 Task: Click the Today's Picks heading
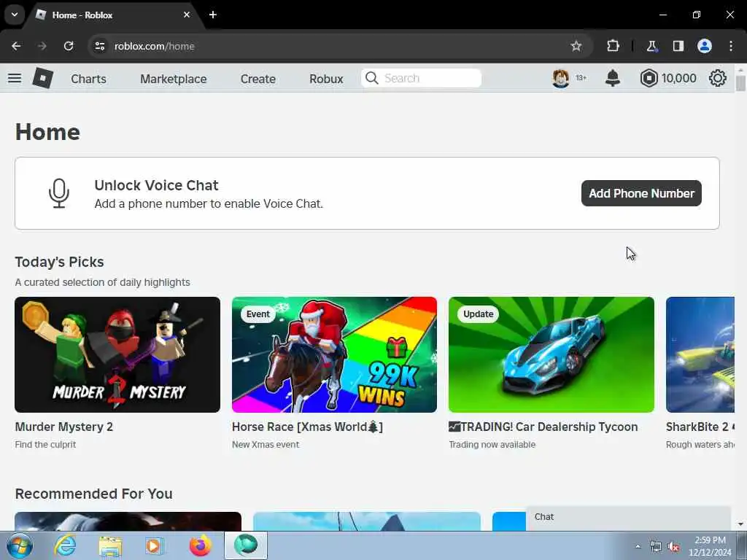click(60, 262)
